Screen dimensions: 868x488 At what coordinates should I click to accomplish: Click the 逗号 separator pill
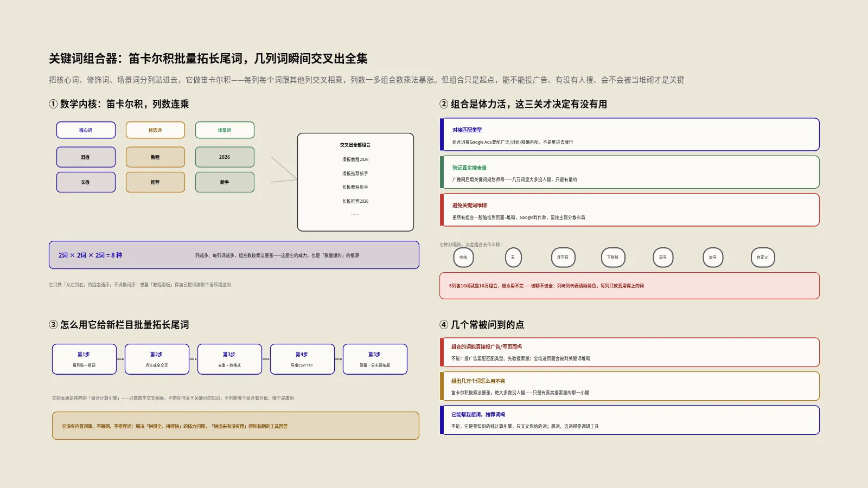tap(663, 258)
